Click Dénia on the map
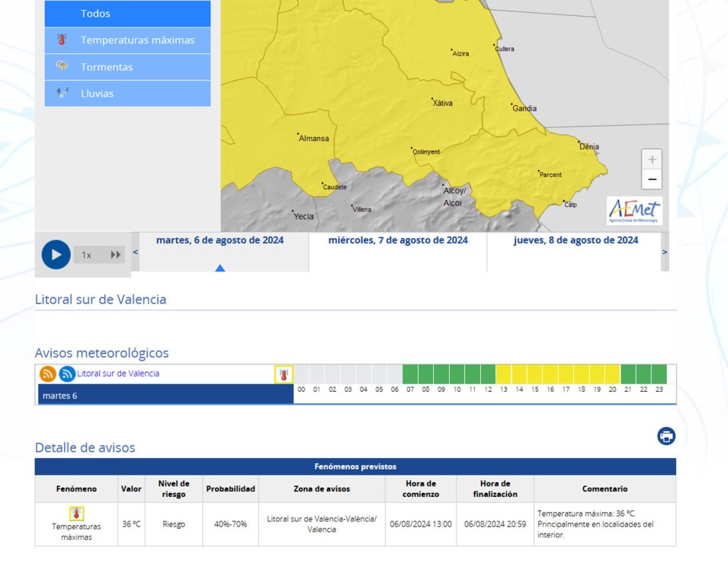728x561 pixels. click(588, 146)
